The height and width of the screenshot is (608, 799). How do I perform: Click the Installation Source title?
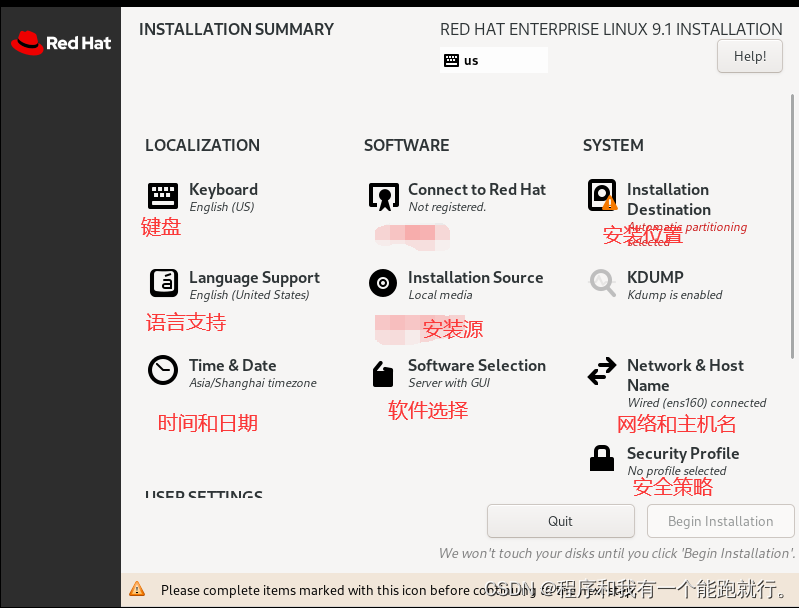(x=475, y=277)
